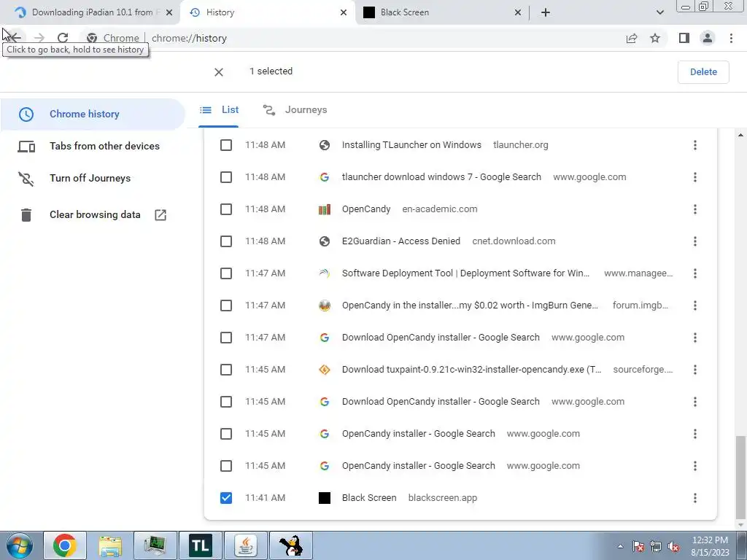Open the clock showing 12:32 PM
This screenshot has height=560, width=747.
(x=710, y=546)
